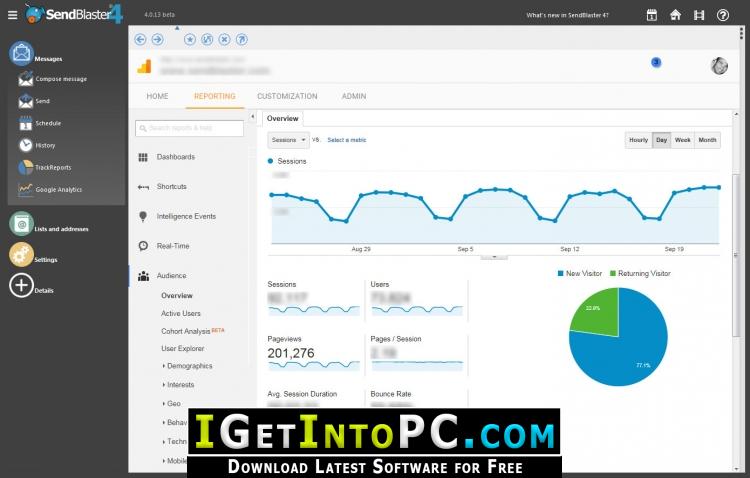The width and height of the screenshot is (750, 478).
Task: Open the help question mark icon
Action: tap(723, 15)
